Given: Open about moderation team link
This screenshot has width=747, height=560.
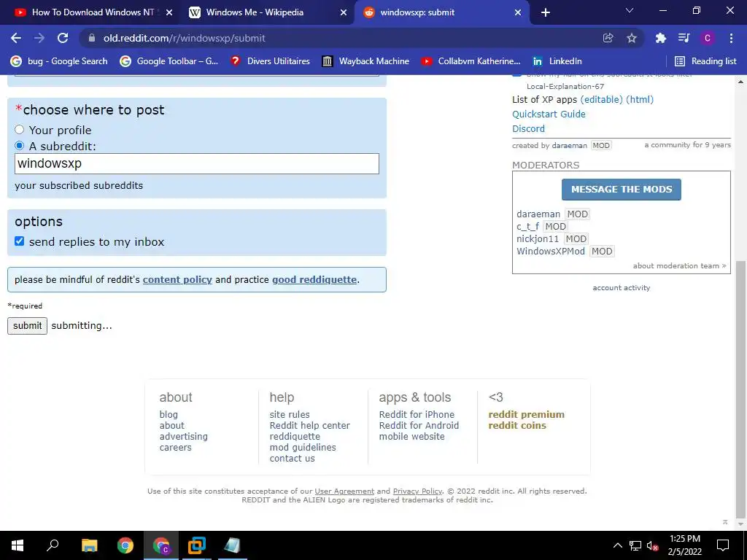Looking at the screenshot, I should 679,265.
